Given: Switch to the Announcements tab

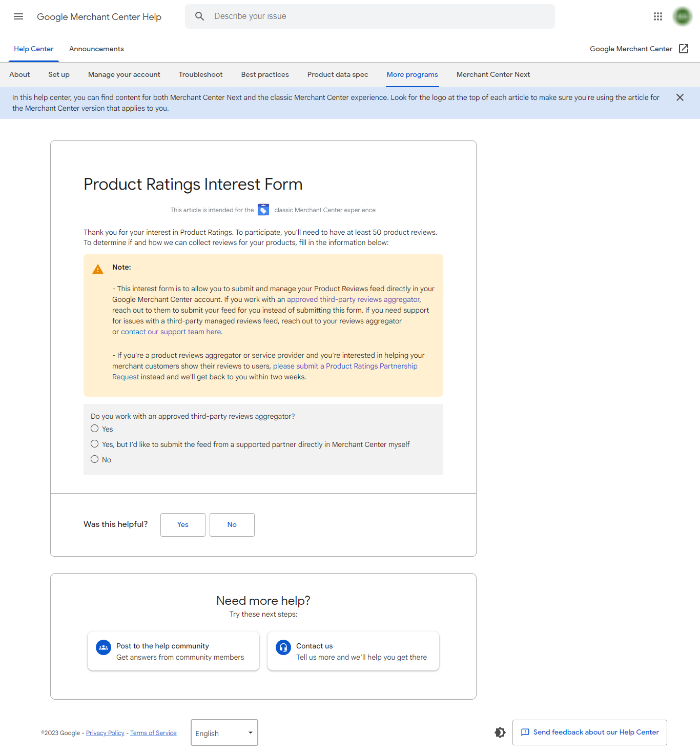Looking at the screenshot, I should (x=96, y=49).
